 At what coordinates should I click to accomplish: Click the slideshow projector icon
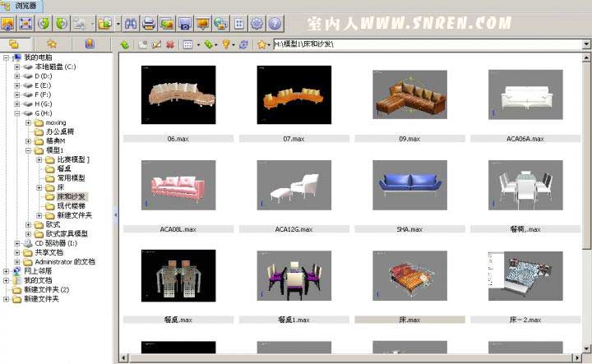[203, 24]
